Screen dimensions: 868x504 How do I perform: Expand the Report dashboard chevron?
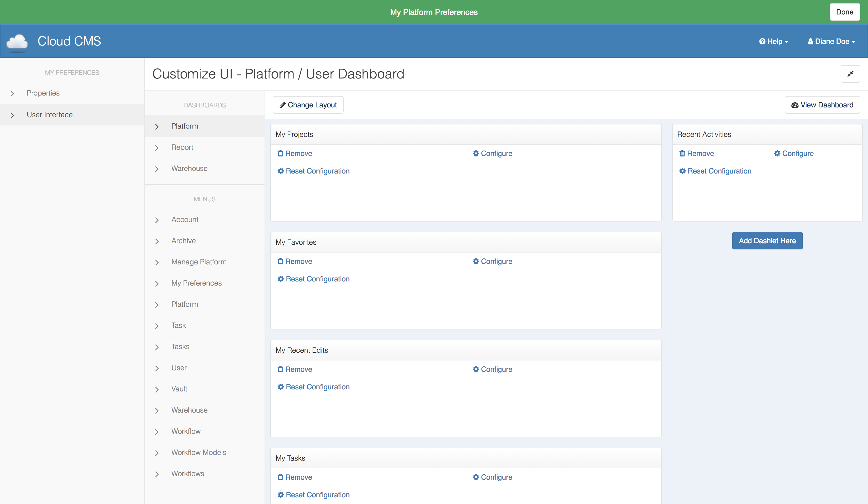click(x=157, y=148)
